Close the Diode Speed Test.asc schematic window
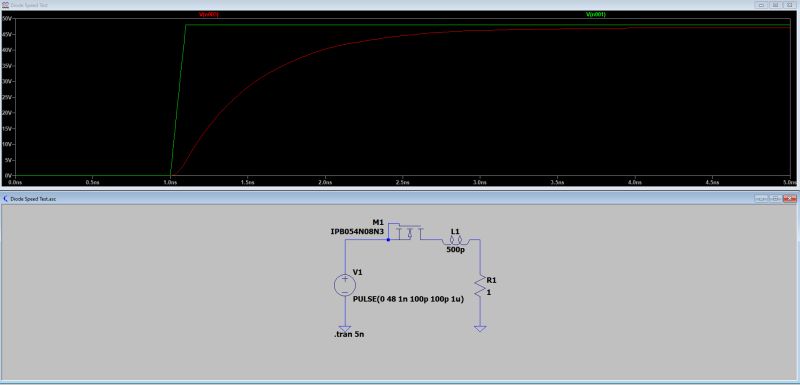The image size is (800, 385). [790, 198]
